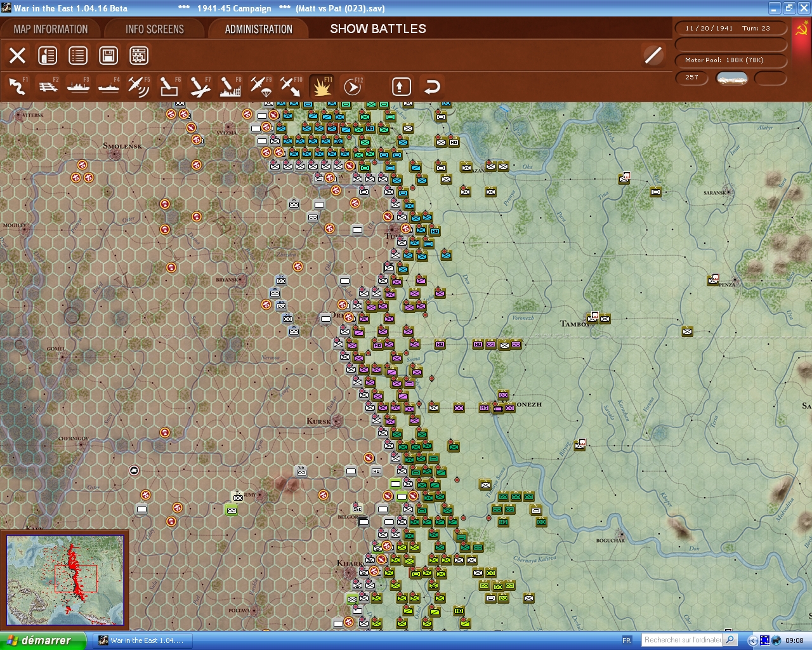Click the minimap overview thumbnail
Image resolution: width=812 pixels, height=650 pixels.
[x=65, y=580]
